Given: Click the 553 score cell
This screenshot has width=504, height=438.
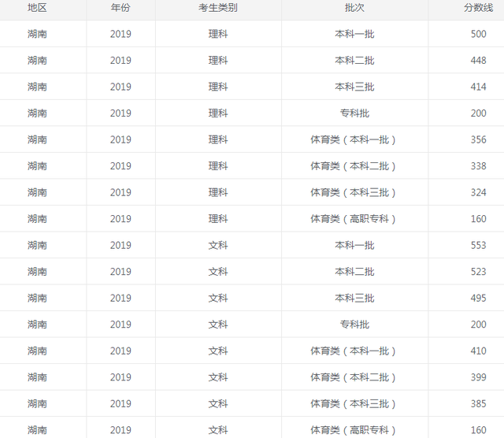Looking at the screenshot, I should click(478, 245).
